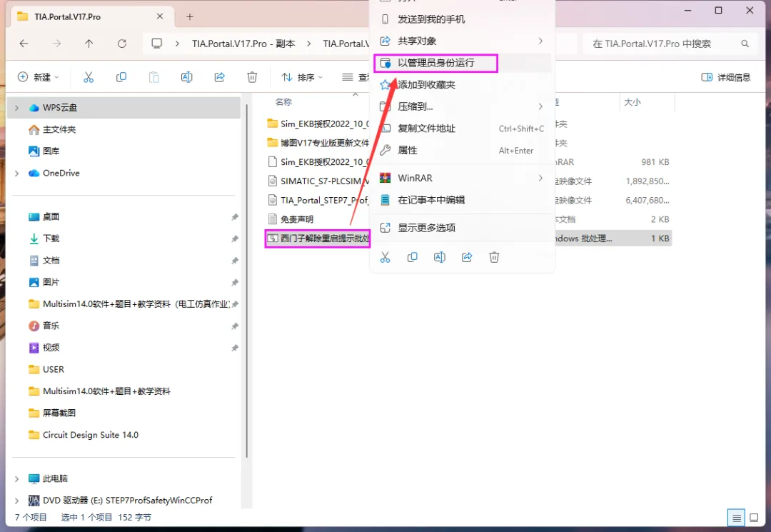Sort by the 大小 column header
771x532 pixels.
point(633,102)
